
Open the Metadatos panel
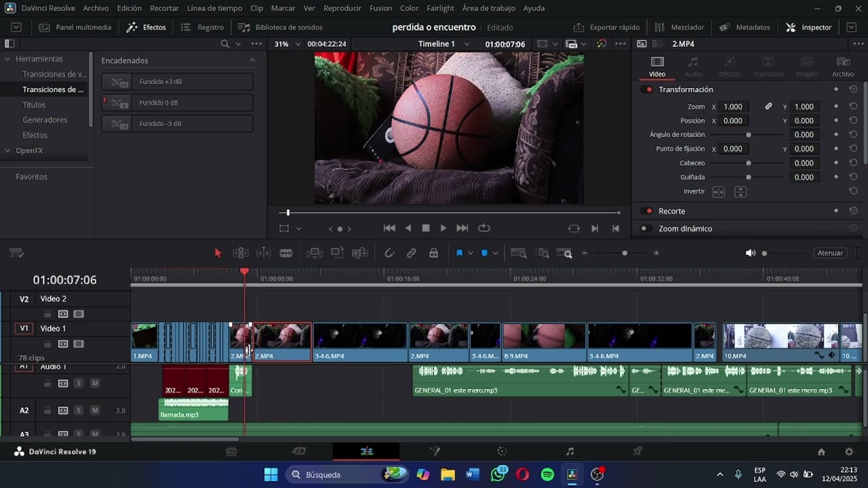tap(745, 27)
